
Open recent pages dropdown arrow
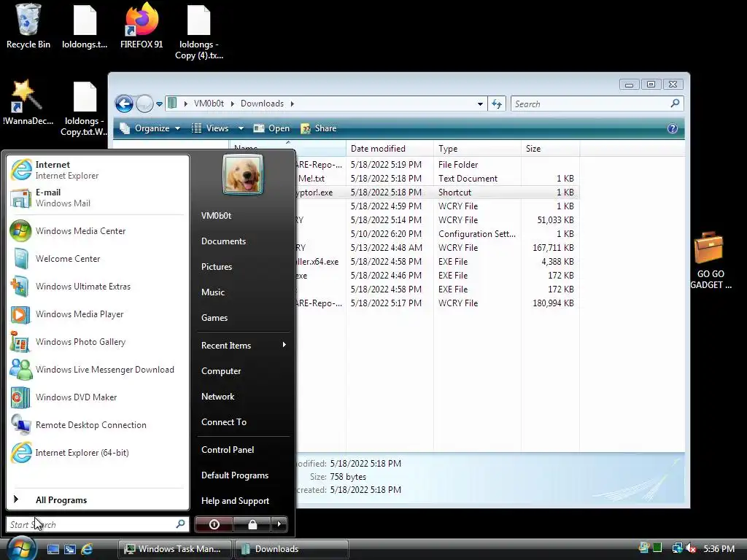pyautogui.click(x=159, y=104)
